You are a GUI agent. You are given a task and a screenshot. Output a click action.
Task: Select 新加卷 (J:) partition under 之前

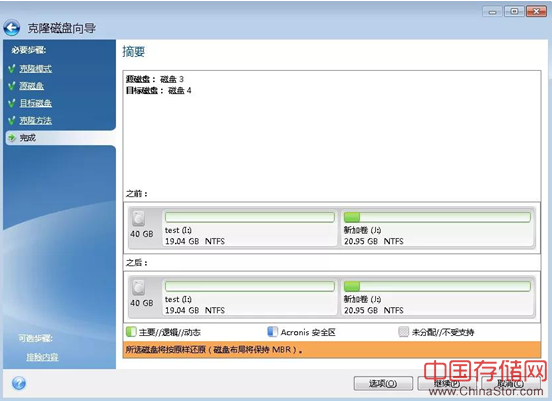pos(437,227)
